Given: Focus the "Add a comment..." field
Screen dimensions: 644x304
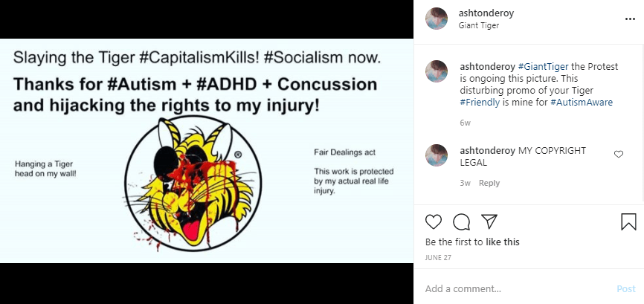Looking at the screenshot, I should point(513,288).
